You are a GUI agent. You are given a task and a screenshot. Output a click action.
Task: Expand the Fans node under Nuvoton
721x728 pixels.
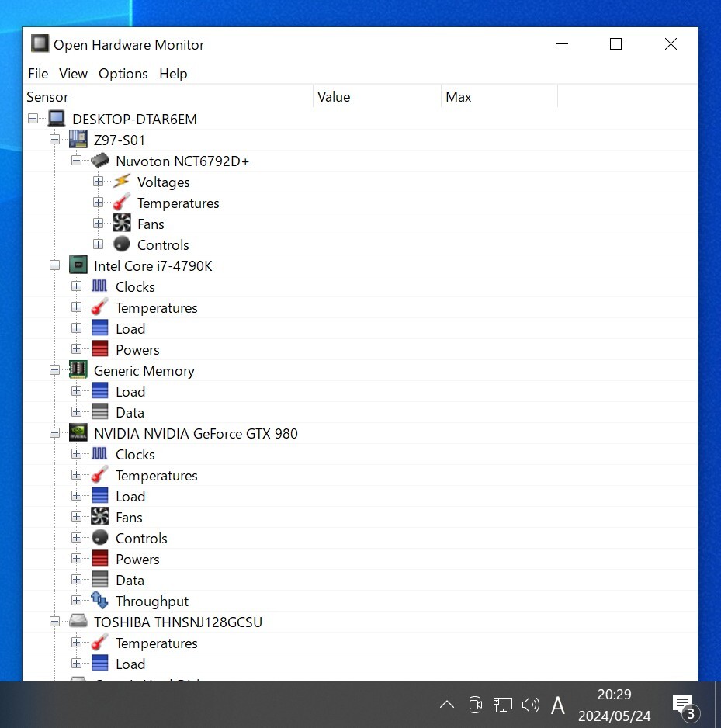pyautogui.click(x=98, y=224)
